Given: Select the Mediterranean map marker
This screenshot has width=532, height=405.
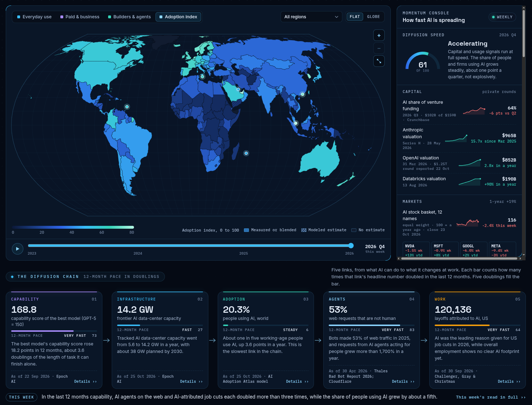Looking at the screenshot, I should pos(202,76).
